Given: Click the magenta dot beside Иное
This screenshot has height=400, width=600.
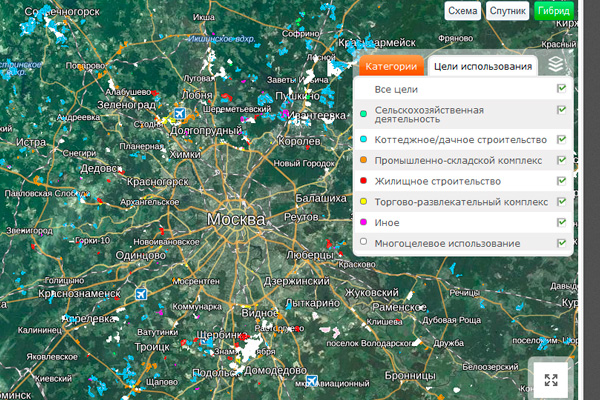Looking at the screenshot, I should tap(364, 223).
